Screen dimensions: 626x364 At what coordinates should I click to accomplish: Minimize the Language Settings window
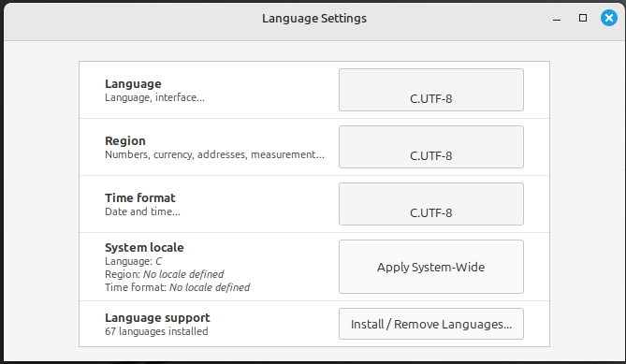[x=557, y=19]
